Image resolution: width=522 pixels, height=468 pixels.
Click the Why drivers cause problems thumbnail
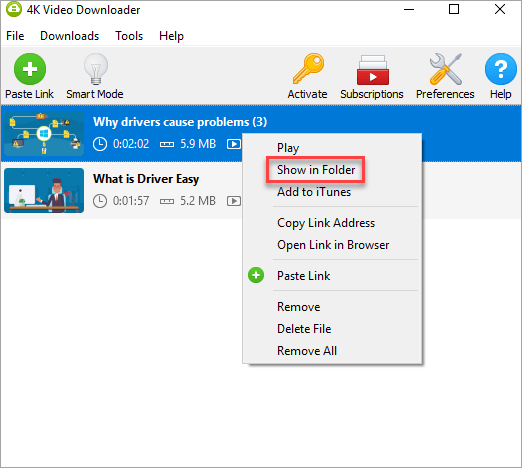click(44, 133)
